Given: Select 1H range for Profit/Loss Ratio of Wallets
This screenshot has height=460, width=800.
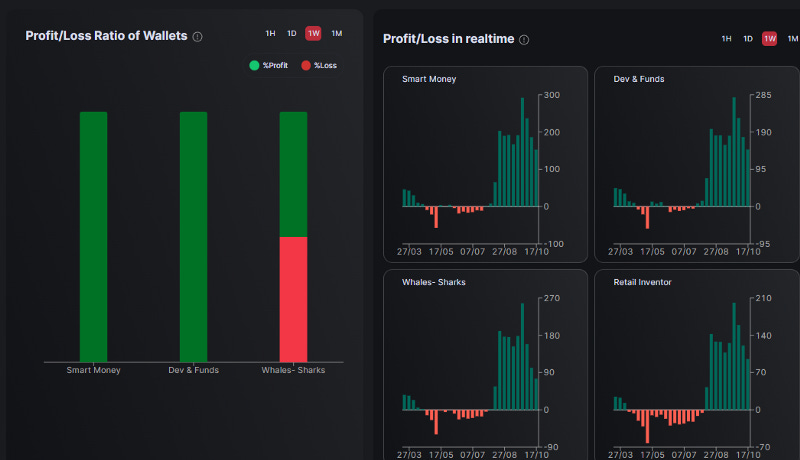Looking at the screenshot, I should [270, 34].
